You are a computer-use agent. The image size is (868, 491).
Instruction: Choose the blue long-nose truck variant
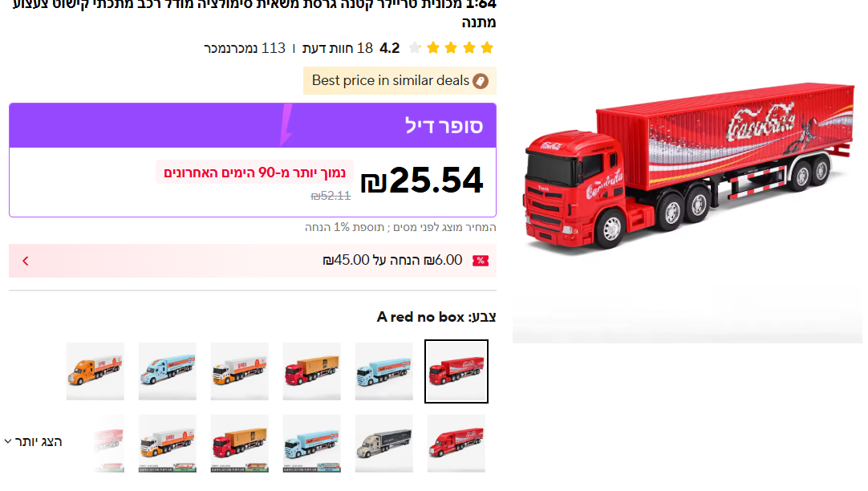point(167,371)
